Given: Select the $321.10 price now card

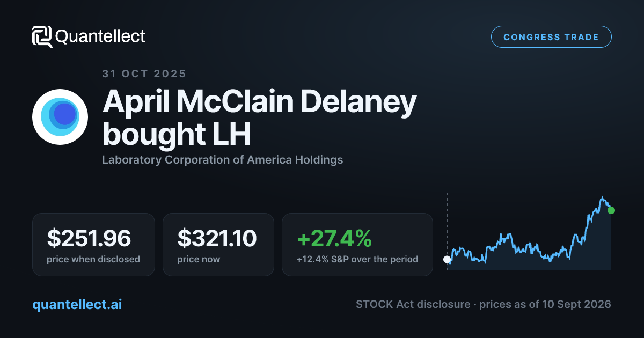Looking at the screenshot, I should pos(218,245).
